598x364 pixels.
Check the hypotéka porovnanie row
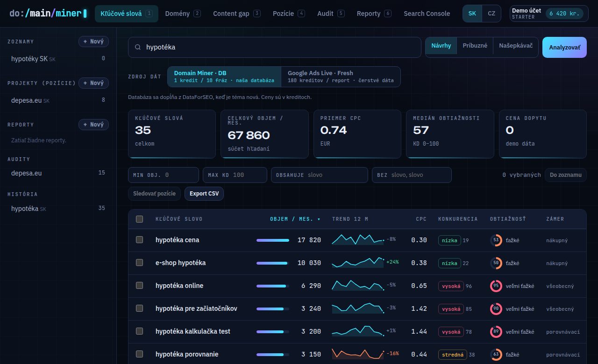pyautogui.click(x=139, y=354)
